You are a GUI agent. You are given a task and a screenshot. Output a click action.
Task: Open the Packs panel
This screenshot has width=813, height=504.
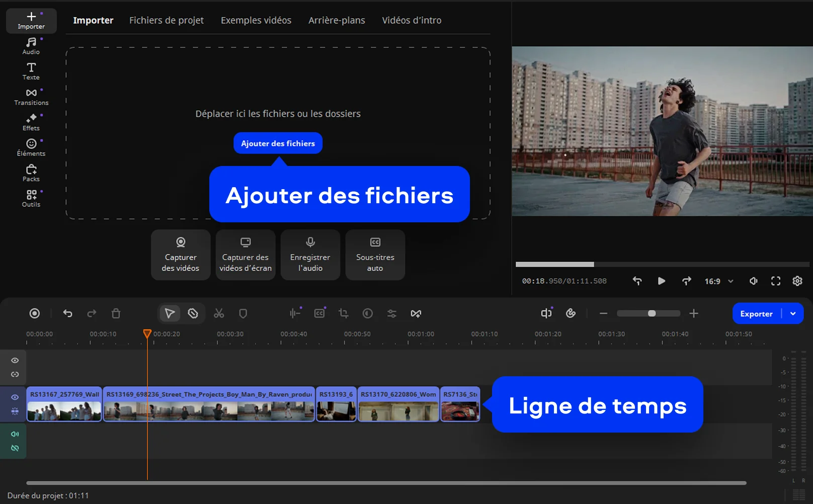(x=31, y=173)
